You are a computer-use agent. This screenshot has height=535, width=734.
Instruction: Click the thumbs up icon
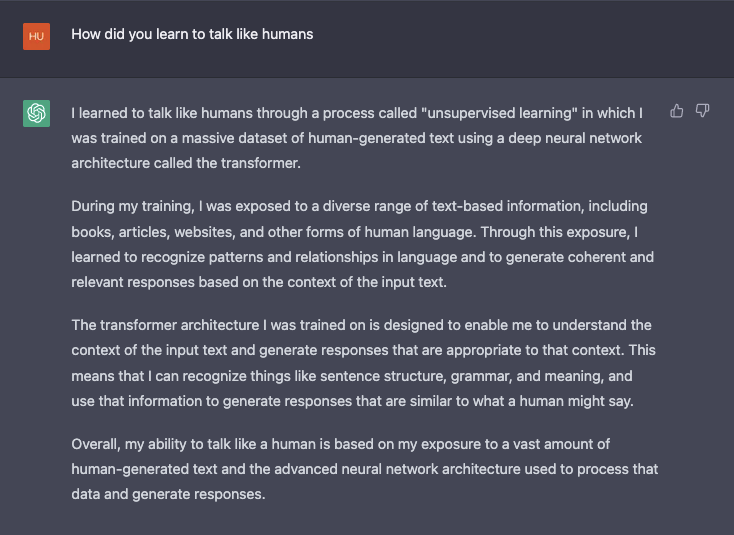tap(677, 110)
